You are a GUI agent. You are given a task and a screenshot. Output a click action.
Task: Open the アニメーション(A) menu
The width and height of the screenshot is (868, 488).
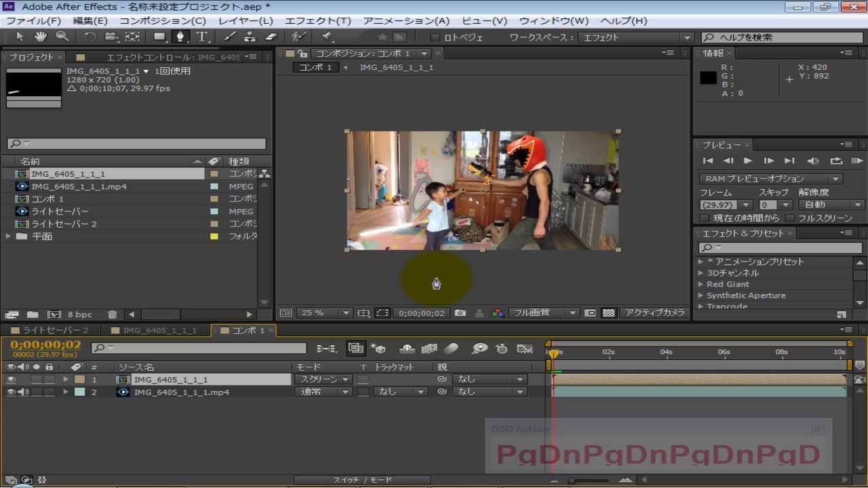coord(406,21)
